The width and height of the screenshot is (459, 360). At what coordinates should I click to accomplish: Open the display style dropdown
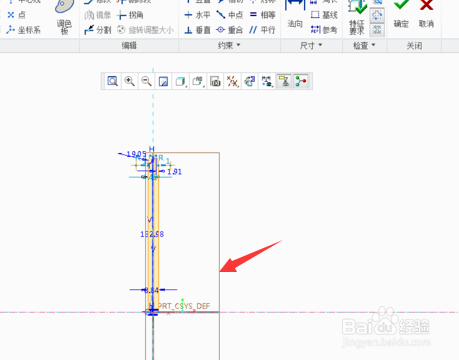[x=181, y=81]
